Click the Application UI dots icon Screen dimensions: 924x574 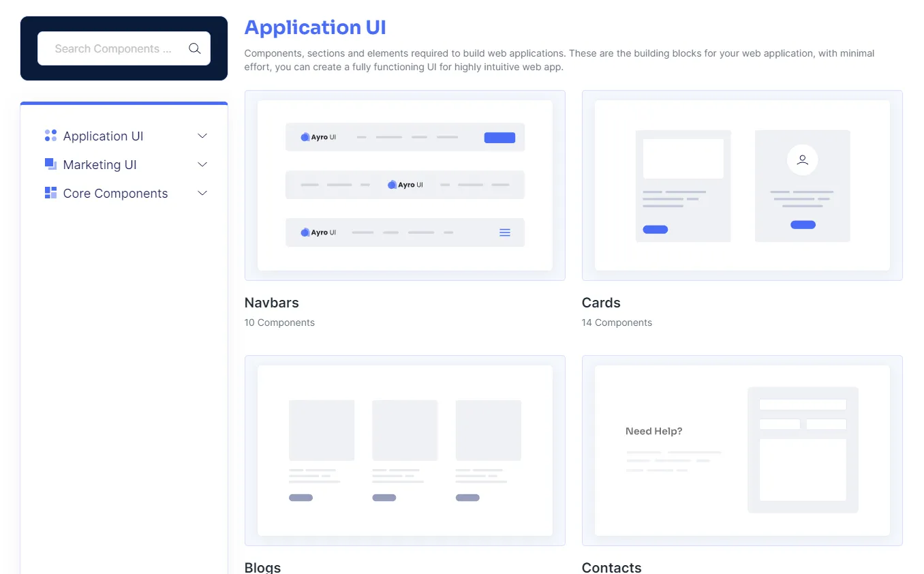[50, 136]
